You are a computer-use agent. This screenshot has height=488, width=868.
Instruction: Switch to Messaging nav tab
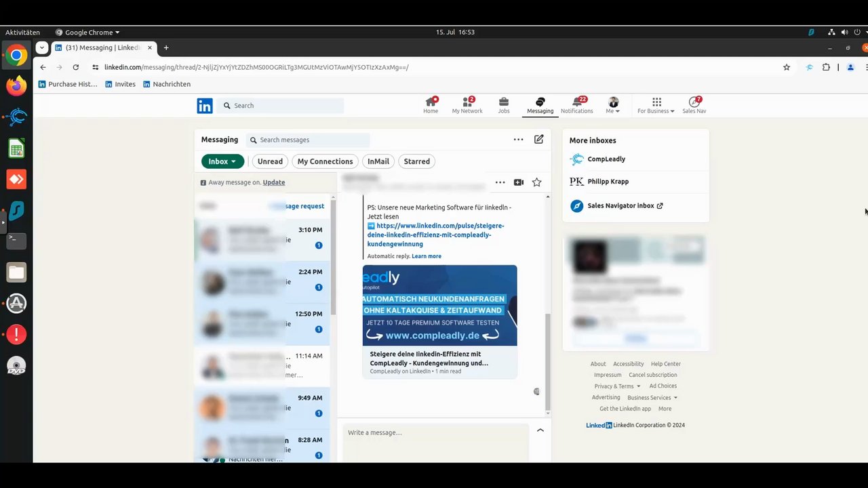pyautogui.click(x=540, y=105)
